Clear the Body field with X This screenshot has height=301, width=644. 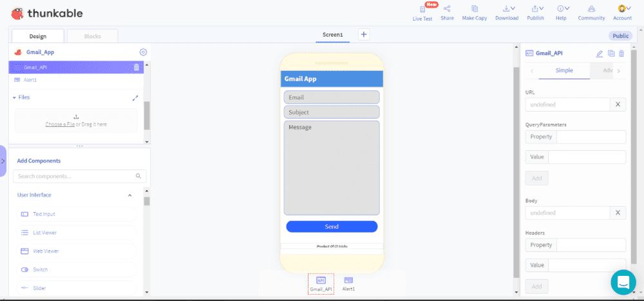(618, 213)
